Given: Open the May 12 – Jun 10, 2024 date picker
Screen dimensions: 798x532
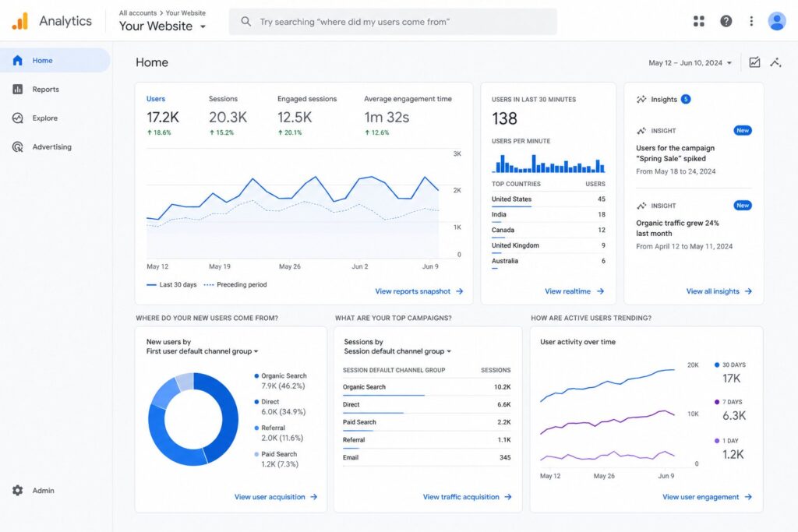Looking at the screenshot, I should [690, 62].
